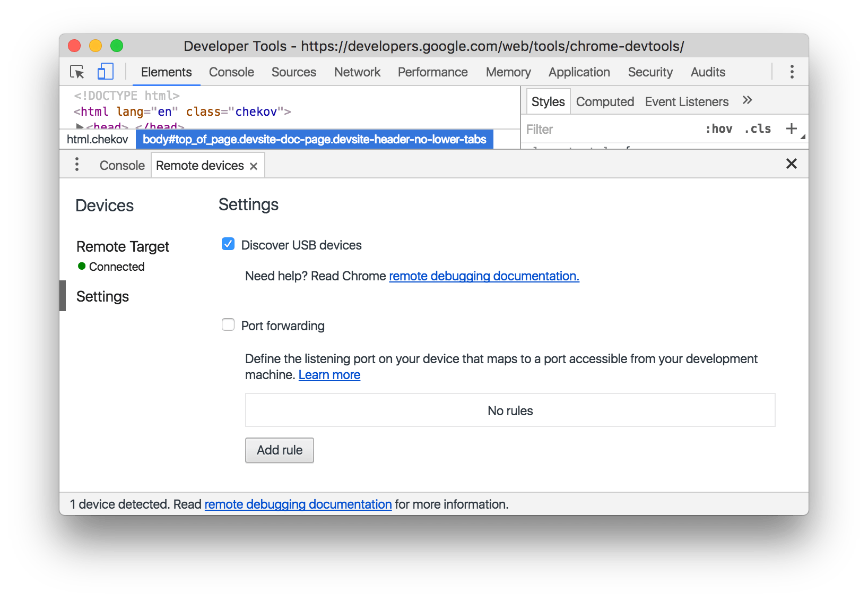
Task: Show hidden sidebar tabs with chevron
Action: click(x=747, y=101)
